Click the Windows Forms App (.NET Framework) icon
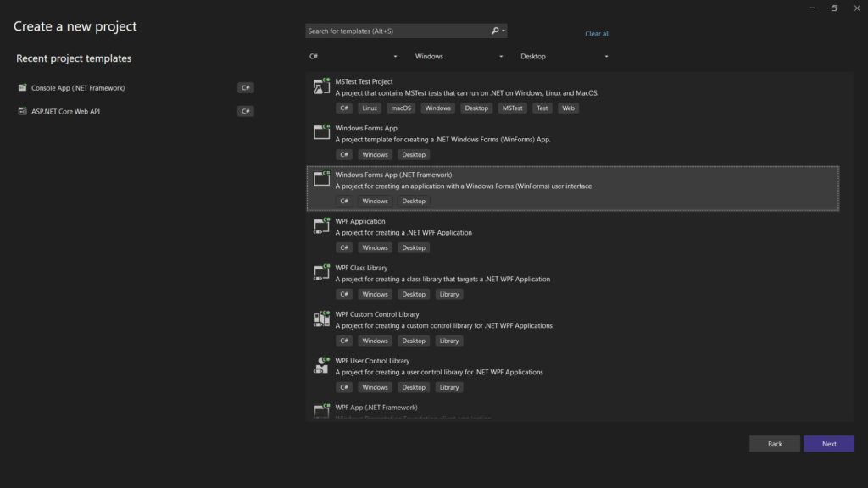The width and height of the screenshot is (868, 488). pos(321,178)
